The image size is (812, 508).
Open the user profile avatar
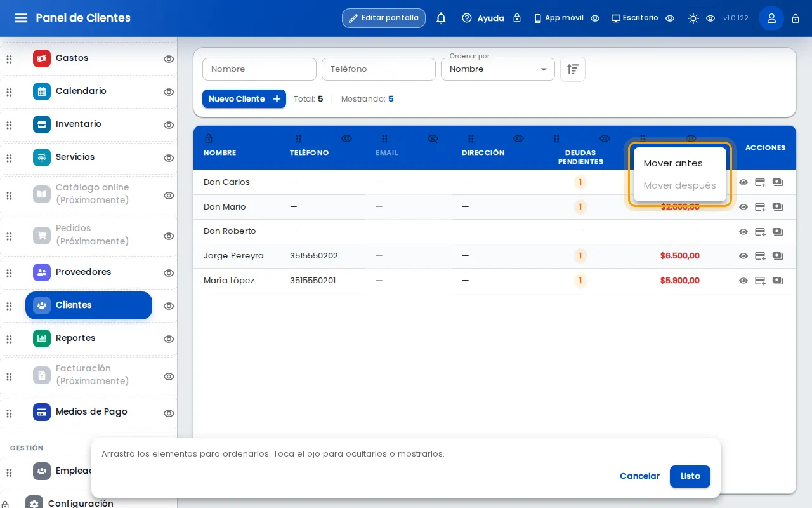[x=771, y=18]
